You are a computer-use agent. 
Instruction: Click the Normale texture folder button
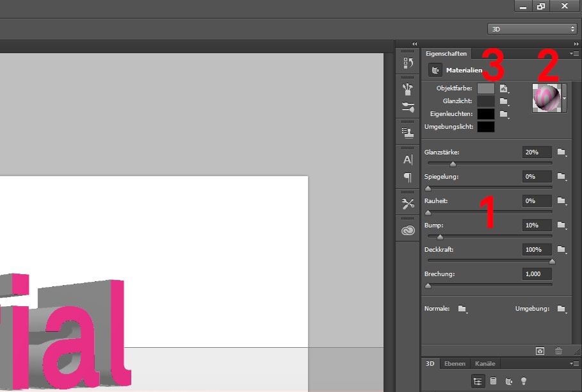click(x=462, y=309)
